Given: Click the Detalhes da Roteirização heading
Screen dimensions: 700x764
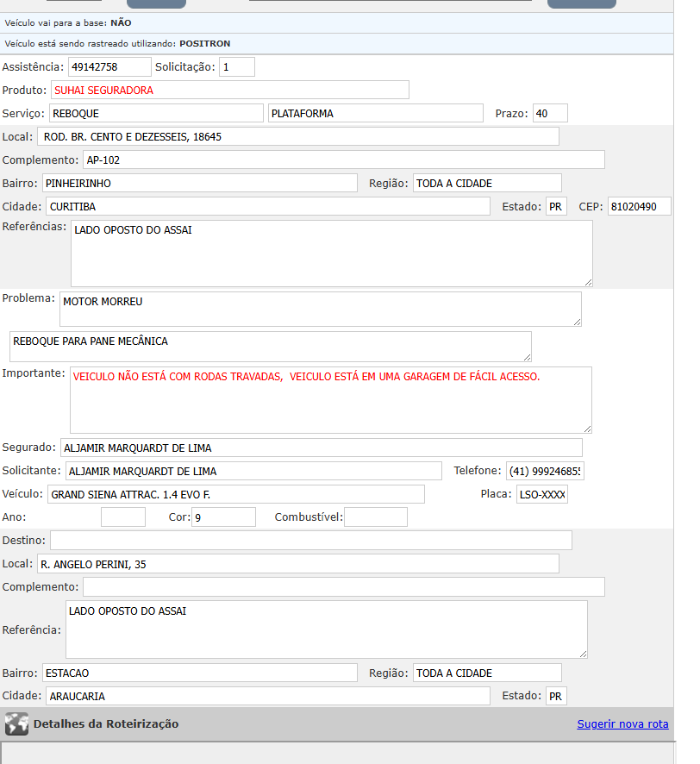Looking at the screenshot, I should pos(106,723).
